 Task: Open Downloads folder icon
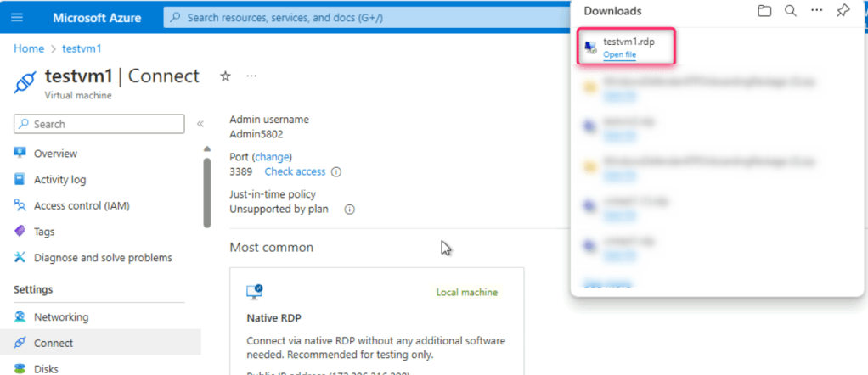741,11
